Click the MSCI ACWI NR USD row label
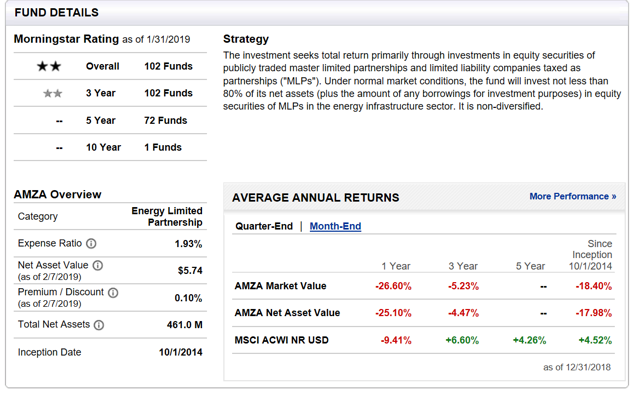Viewport: 640px width, 395px height. click(281, 340)
